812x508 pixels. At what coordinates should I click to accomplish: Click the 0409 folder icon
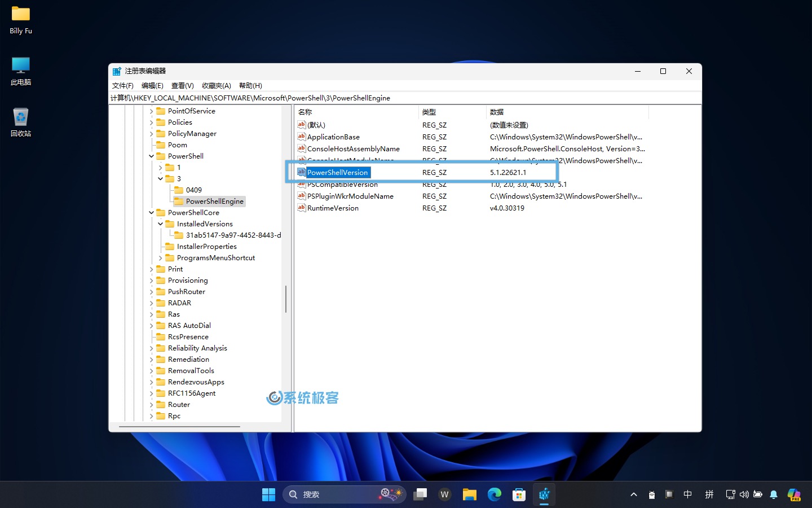tap(179, 190)
